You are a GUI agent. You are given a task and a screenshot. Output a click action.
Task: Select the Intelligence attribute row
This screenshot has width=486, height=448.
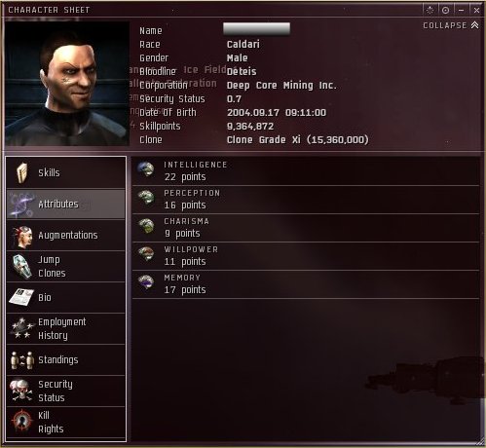click(x=306, y=171)
